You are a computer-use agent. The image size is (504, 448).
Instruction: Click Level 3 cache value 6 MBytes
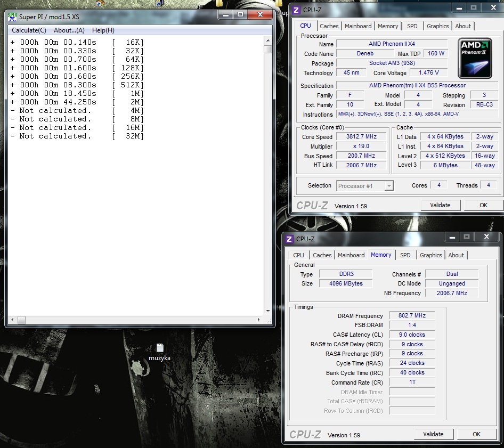(x=445, y=165)
